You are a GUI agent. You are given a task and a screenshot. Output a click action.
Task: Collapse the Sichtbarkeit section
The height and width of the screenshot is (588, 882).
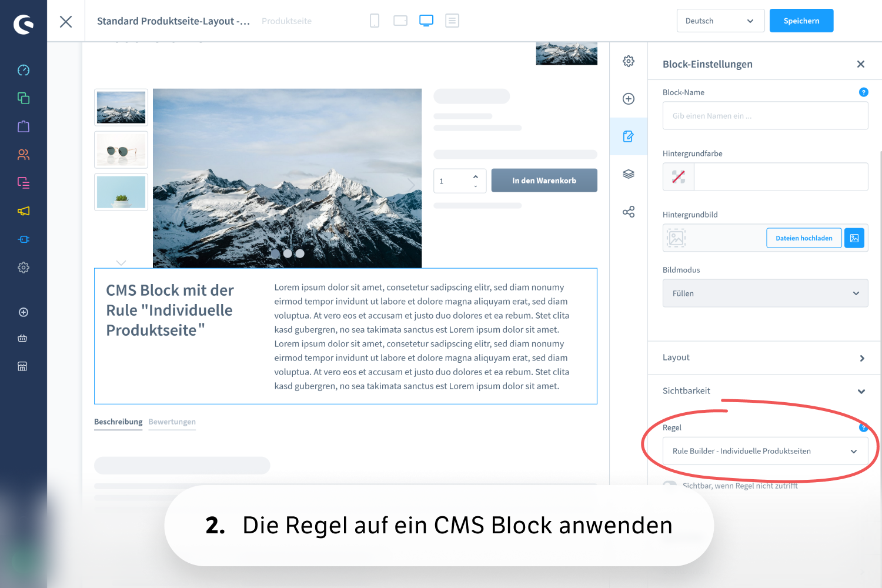pos(764,391)
